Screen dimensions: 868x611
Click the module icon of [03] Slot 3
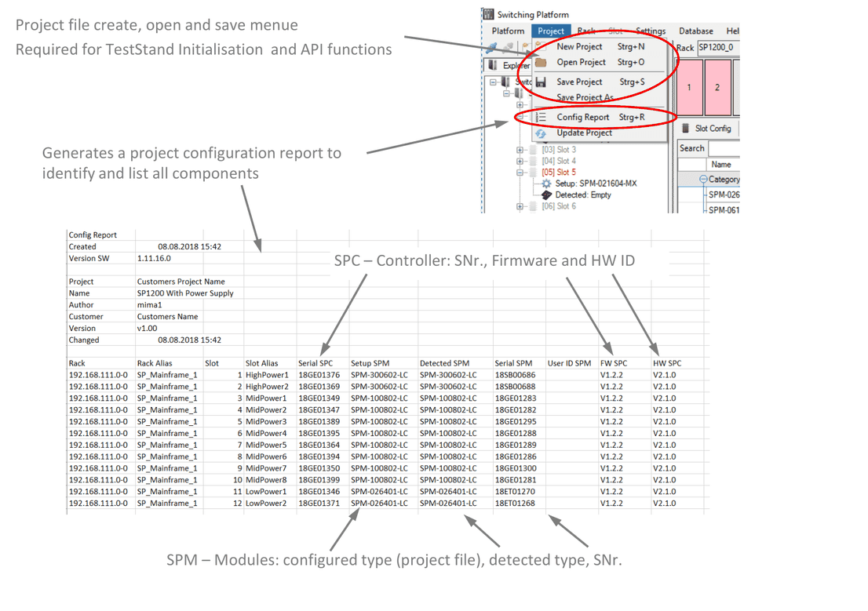tap(533, 150)
